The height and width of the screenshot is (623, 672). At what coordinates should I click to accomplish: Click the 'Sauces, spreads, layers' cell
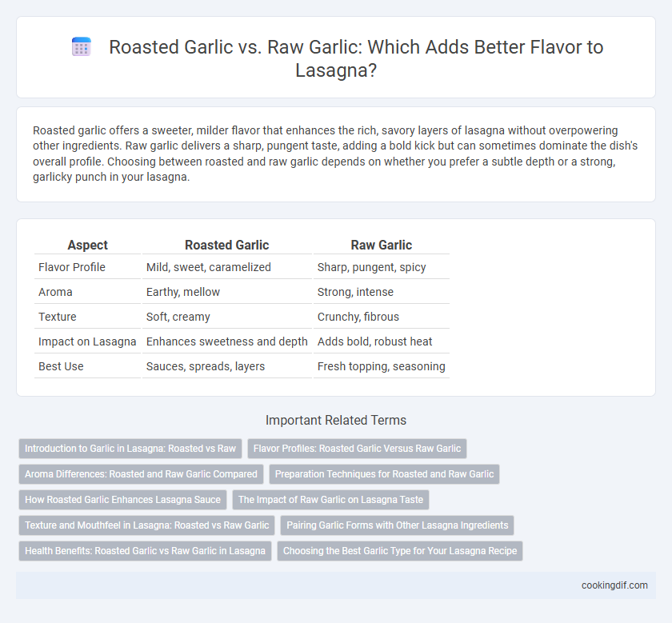tap(206, 366)
